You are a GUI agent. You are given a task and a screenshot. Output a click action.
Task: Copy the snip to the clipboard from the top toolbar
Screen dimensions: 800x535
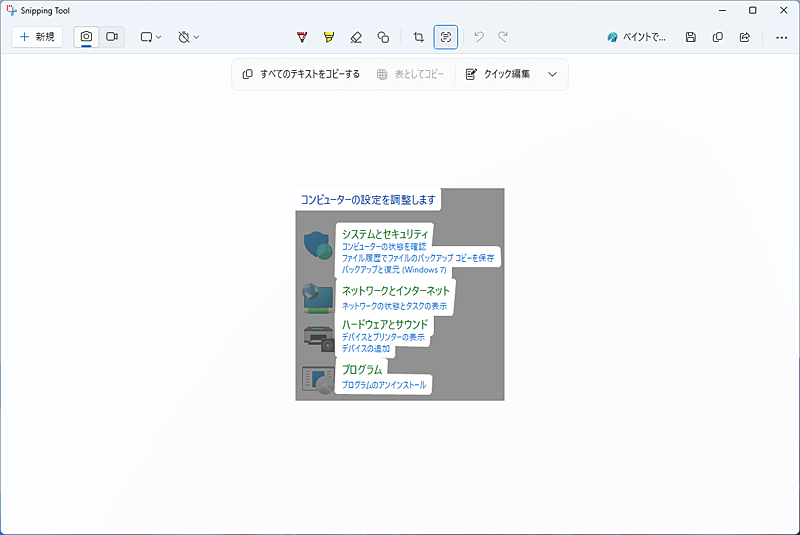pyautogui.click(x=718, y=37)
